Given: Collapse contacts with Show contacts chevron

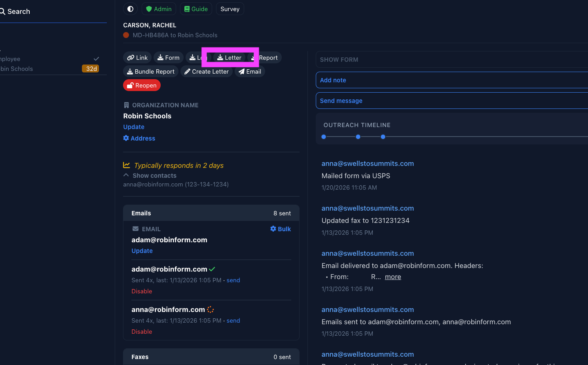Looking at the screenshot, I should pos(150,175).
